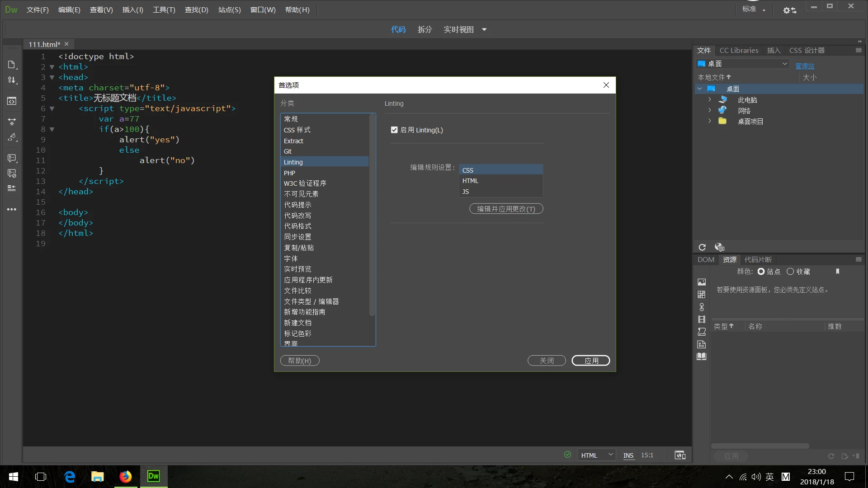868x488 pixels.
Task: Open the 工具(T) menu
Action: tap(164, 10)
